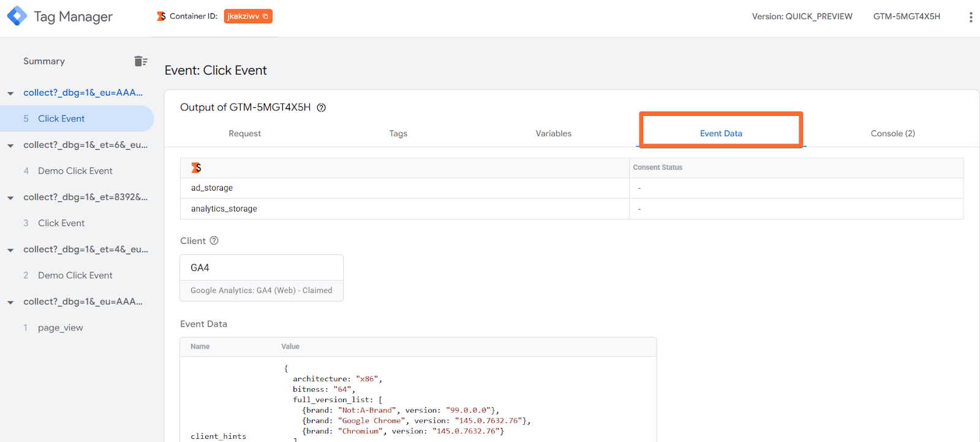Click the Tag Manager logo icon
Image resolution: width=980 pixels, height=442 pixels.
17,16
